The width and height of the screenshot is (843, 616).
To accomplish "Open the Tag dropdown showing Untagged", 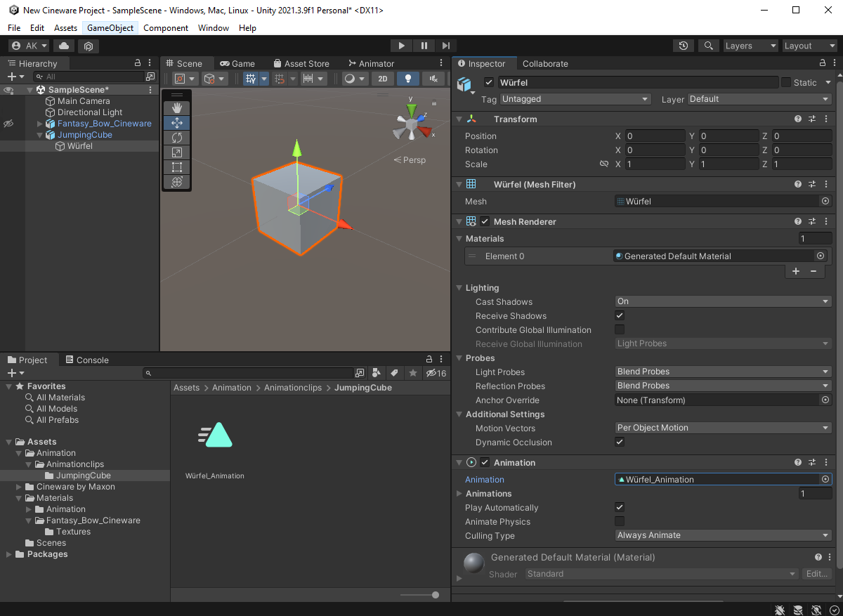I will pyautogui.click(x=575, y=99).
